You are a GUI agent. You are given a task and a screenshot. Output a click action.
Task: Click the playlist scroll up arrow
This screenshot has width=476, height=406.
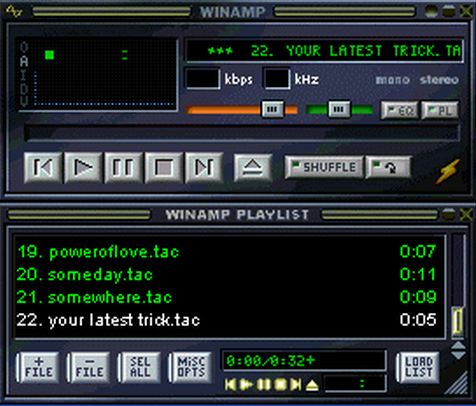458,345
